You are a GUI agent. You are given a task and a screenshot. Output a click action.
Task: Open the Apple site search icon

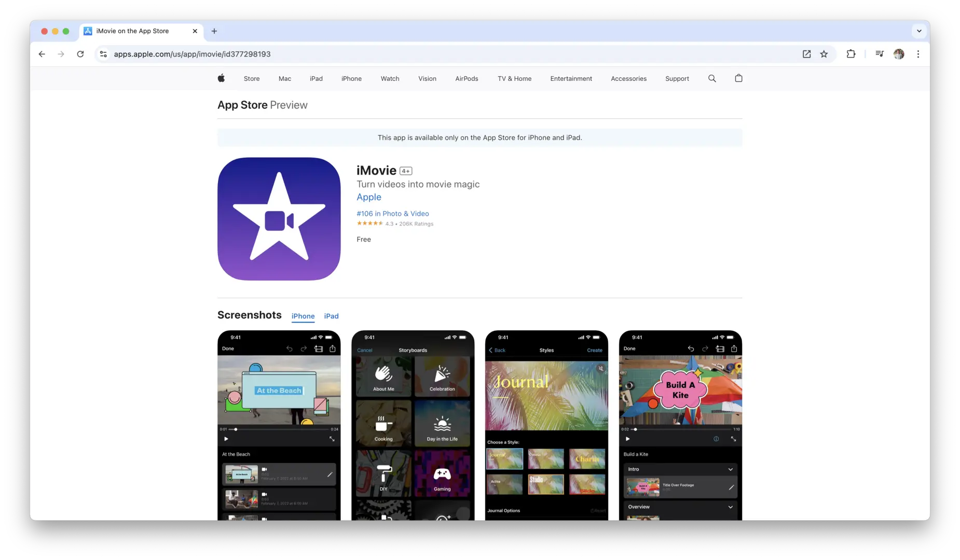click(712, 78)
